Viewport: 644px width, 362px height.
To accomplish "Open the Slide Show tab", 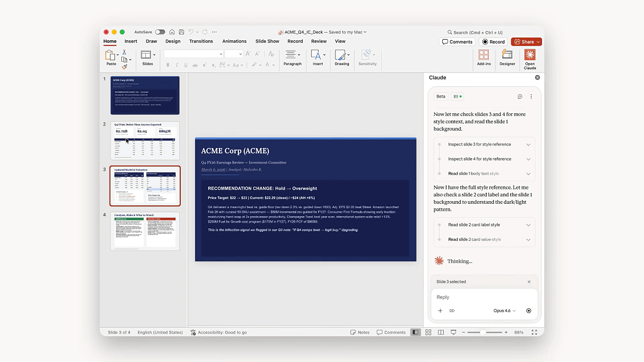I will click(267, 41).
